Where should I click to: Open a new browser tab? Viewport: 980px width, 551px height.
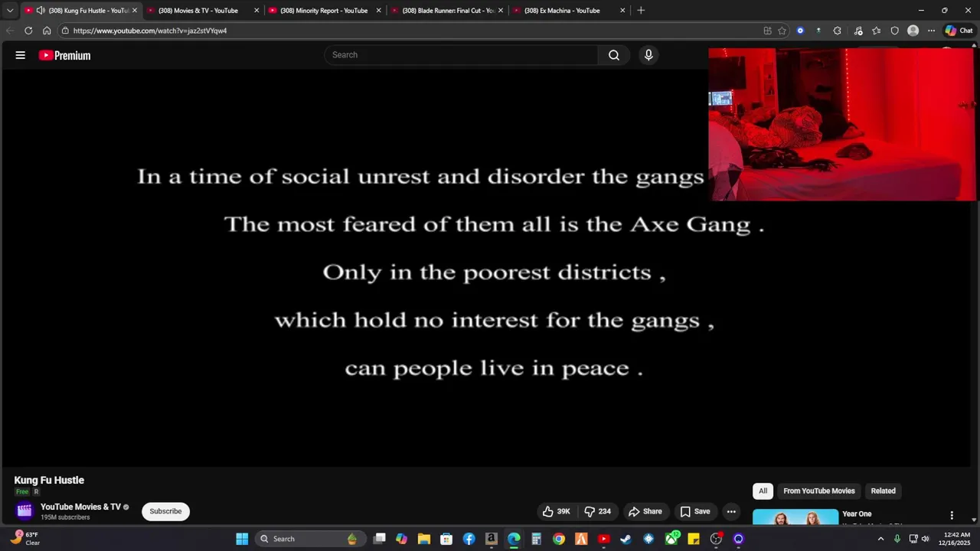point(641,11)
